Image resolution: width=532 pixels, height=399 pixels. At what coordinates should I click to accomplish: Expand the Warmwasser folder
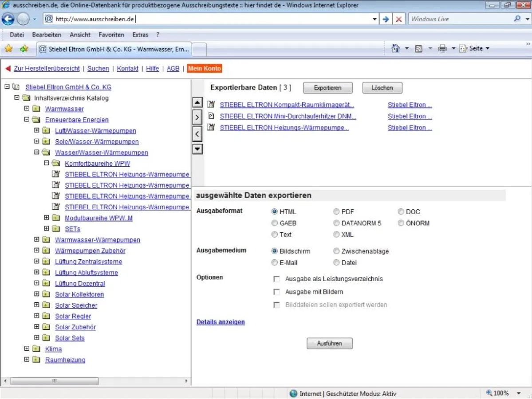click(x=27, y=109)
